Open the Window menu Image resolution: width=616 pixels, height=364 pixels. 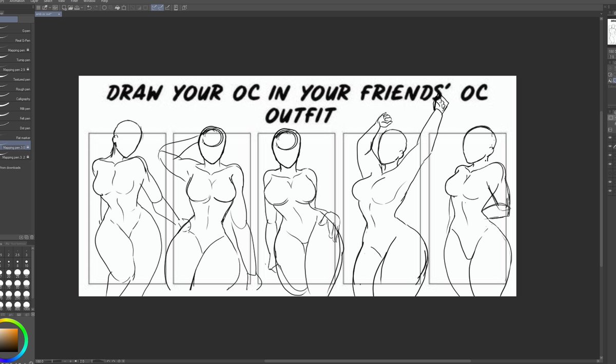(x=90, y=2)
